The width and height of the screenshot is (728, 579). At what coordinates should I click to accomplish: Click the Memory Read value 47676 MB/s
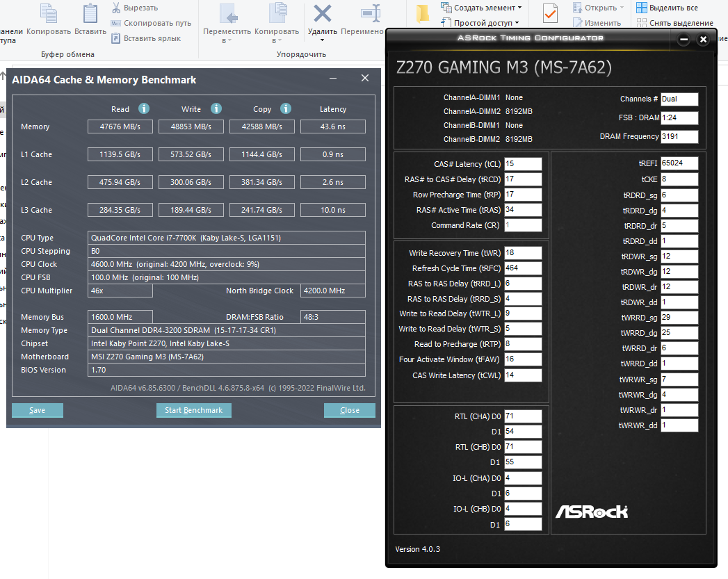tap(120, 127)
